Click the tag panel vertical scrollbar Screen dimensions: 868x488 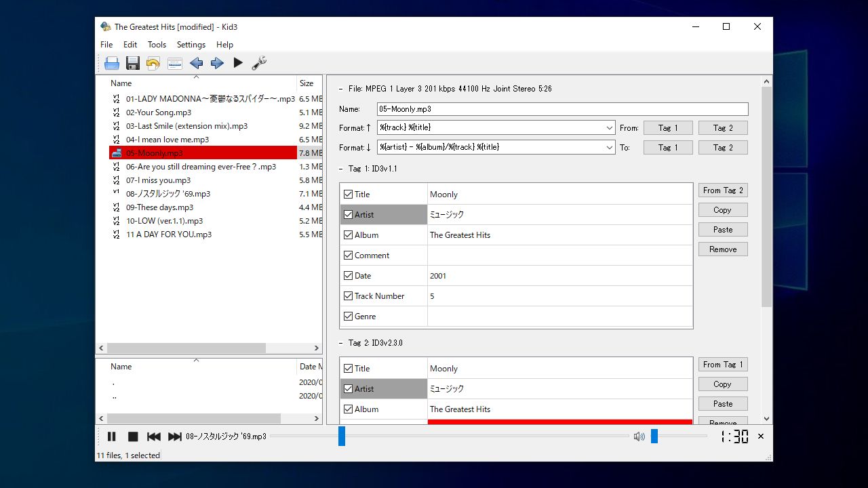[x=767, y=197]
